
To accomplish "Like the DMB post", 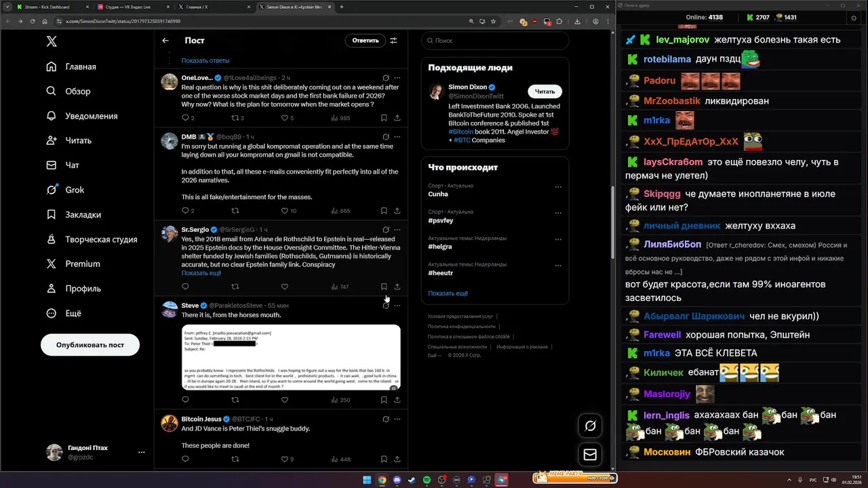I will (x=285, y=211).
